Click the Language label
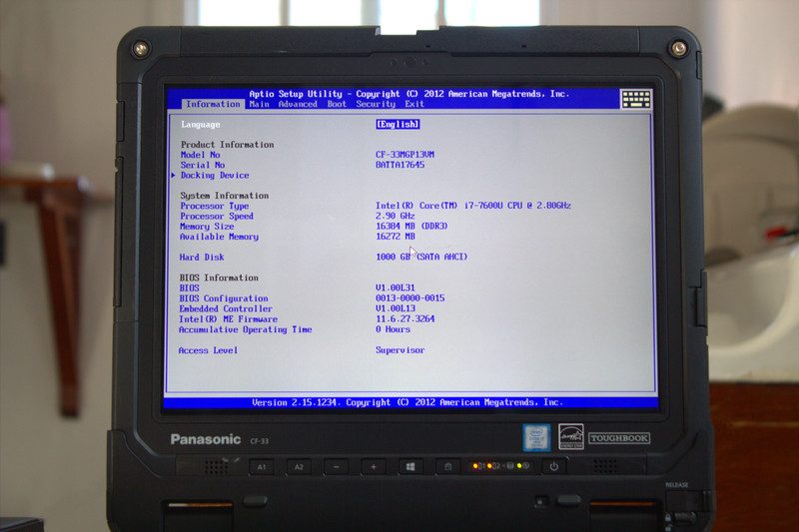Screen dimensions: 799x532 click(201, 124)
